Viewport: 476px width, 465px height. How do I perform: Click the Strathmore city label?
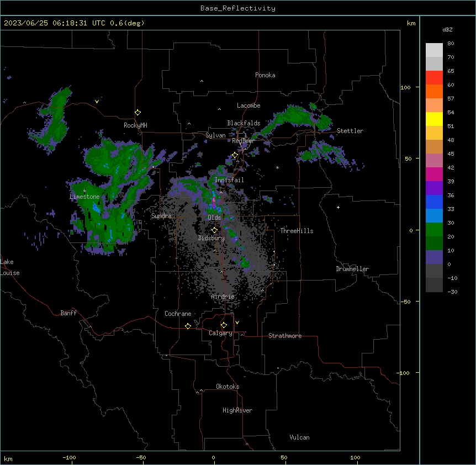285,336
